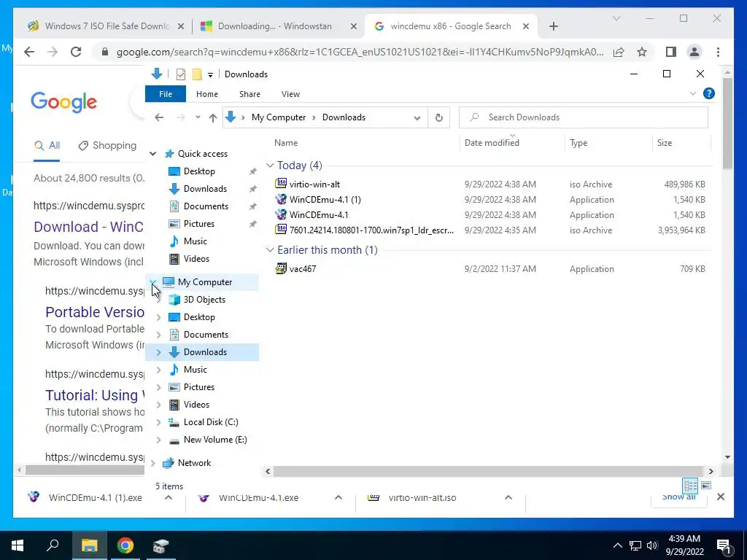Expand the Downloads tree node under My Computer
The image size is (747, 560).
[x=158, y=352]
